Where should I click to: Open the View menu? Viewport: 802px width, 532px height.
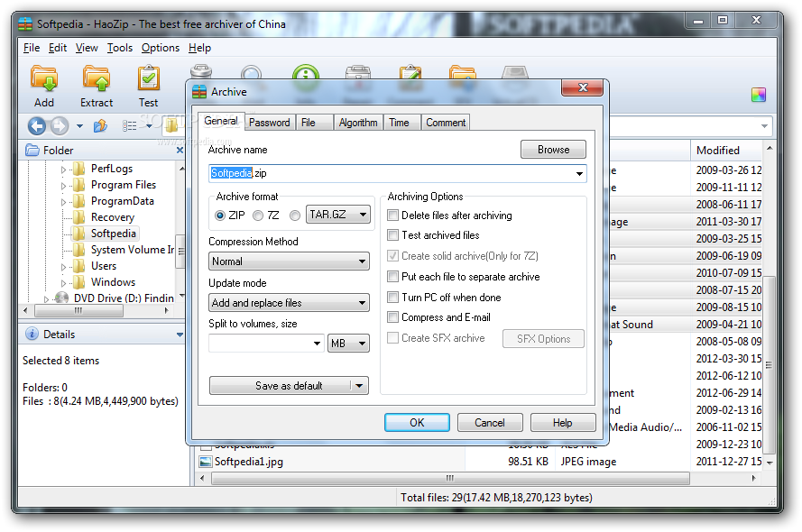coord(87,48)
